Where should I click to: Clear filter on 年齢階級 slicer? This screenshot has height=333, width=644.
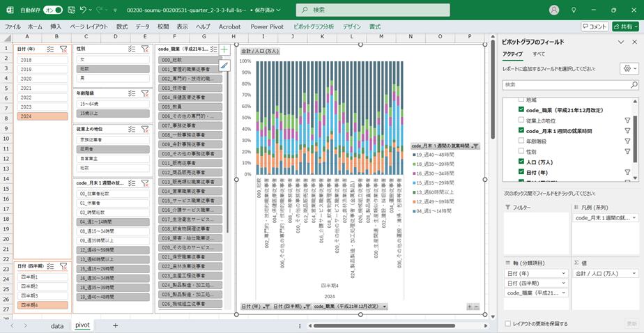coord(145,93)
